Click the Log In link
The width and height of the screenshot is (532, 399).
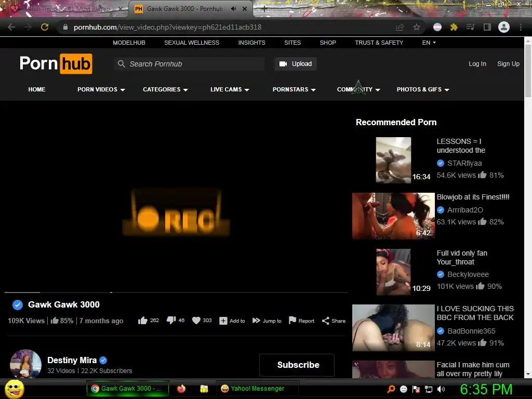click(477, 64)
